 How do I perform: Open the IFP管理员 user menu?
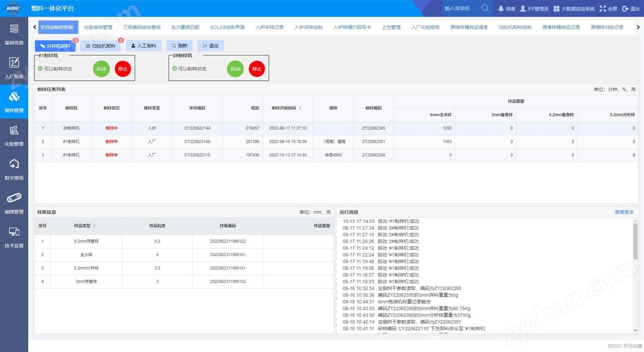[534, 9]
